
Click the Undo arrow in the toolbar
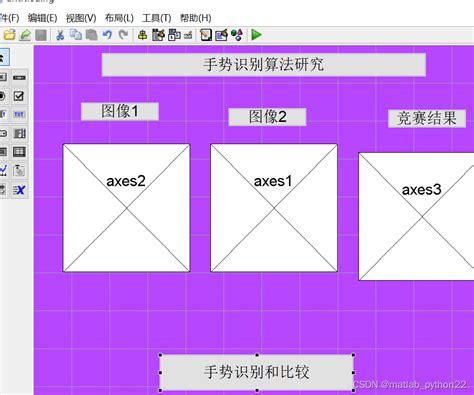point(107,35)
